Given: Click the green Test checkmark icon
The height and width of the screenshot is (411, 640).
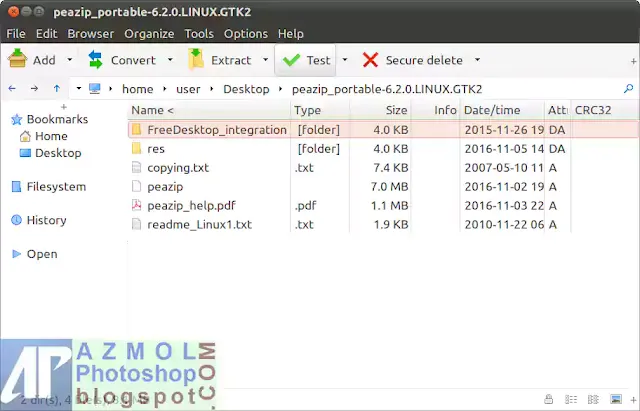Looking at the screenshot, I should tap(291, 60).
